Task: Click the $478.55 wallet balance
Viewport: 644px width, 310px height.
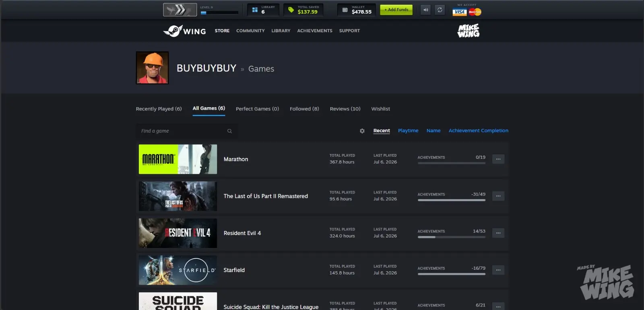Action: [361, 12]
